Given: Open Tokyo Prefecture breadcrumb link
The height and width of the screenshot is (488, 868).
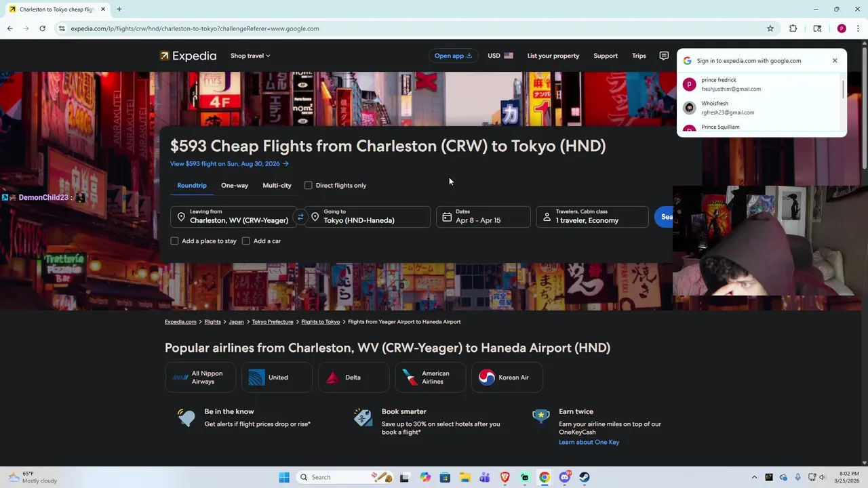Looking at the screenshot, I should [273, 321].
